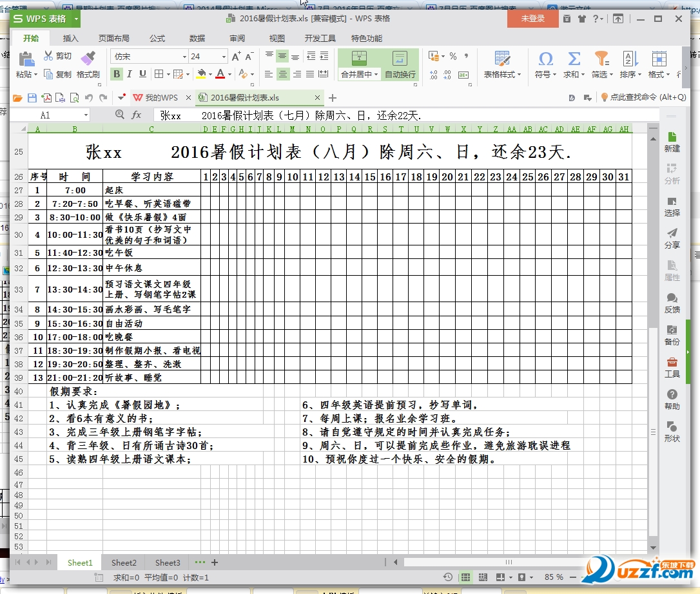Click the 未登录 login button
700x594 pixels.
[533, 19]
